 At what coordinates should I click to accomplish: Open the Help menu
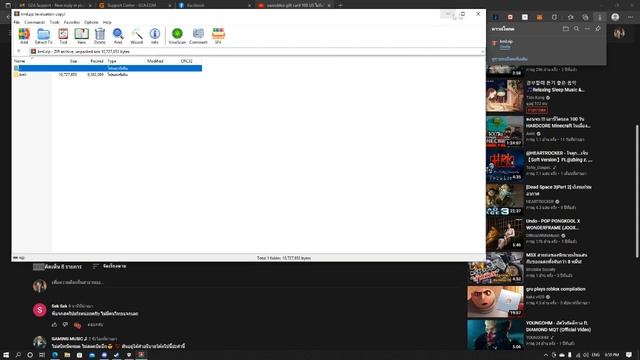[107, 22]
